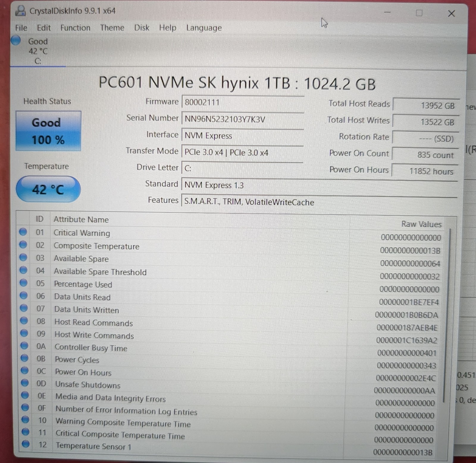This screenshot has height=463, width=476.
Task: Click the ID column header
Action: coord(40,219)
